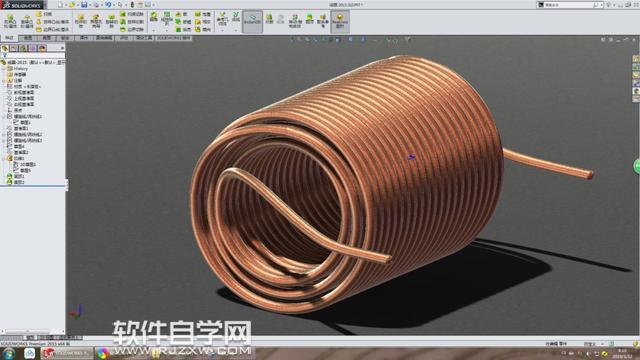Open the Sketch ribbon tab

click(28, 38)
